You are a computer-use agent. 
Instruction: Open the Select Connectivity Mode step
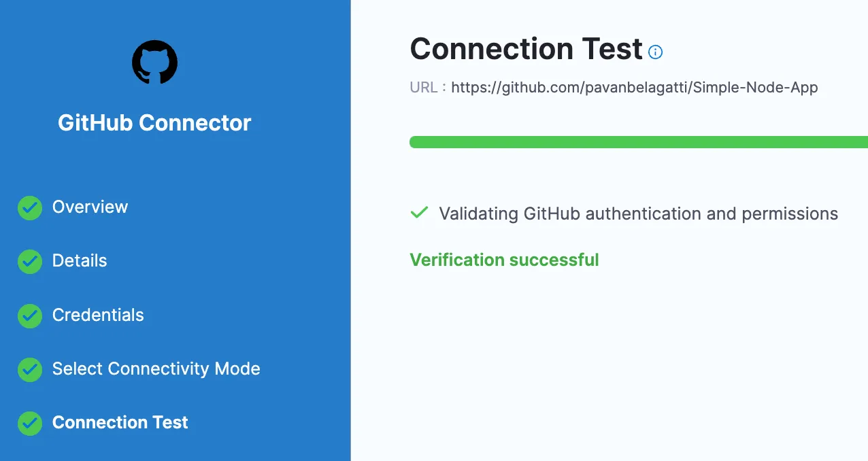[156, 369]
